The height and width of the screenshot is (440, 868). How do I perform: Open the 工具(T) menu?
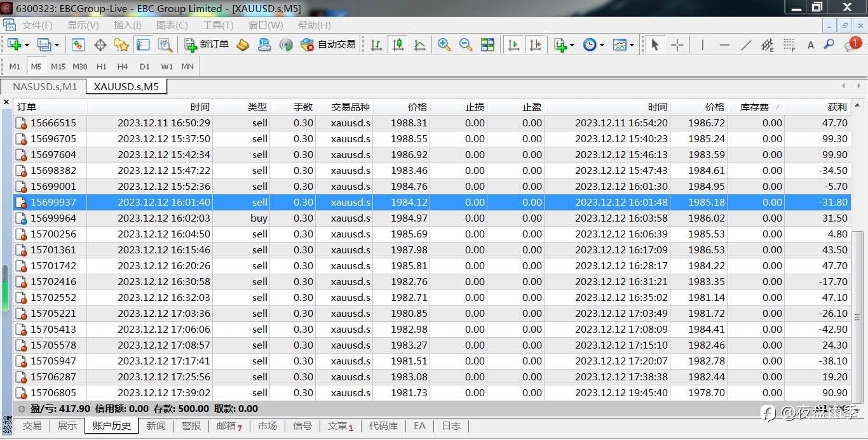coord(218,25)
